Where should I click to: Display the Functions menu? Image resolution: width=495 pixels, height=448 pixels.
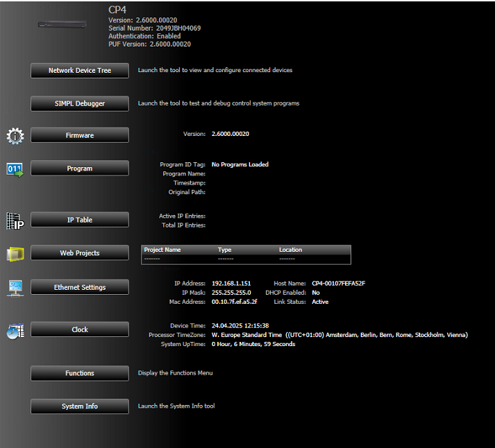(x=80, y=373)
